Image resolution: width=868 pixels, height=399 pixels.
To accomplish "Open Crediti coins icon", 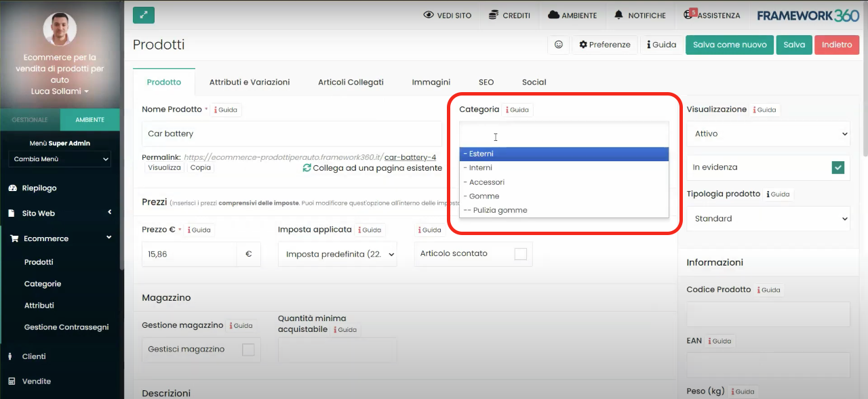I will tap(493, 15).
